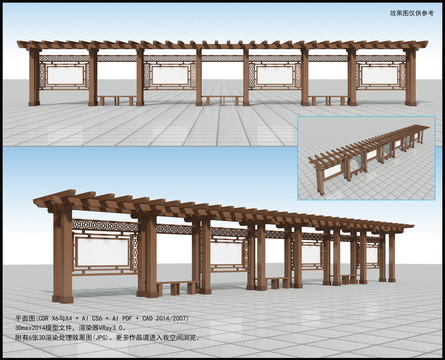Select the first white display board in front elevation
Viewport: 445px width, 360px height.
pyautogui.click(x=65, y=75)
